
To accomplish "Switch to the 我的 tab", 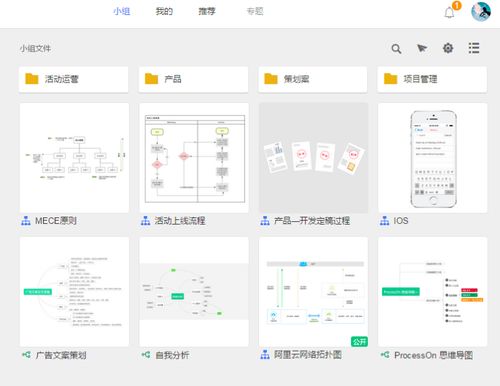I will click(x=164, y=11).
